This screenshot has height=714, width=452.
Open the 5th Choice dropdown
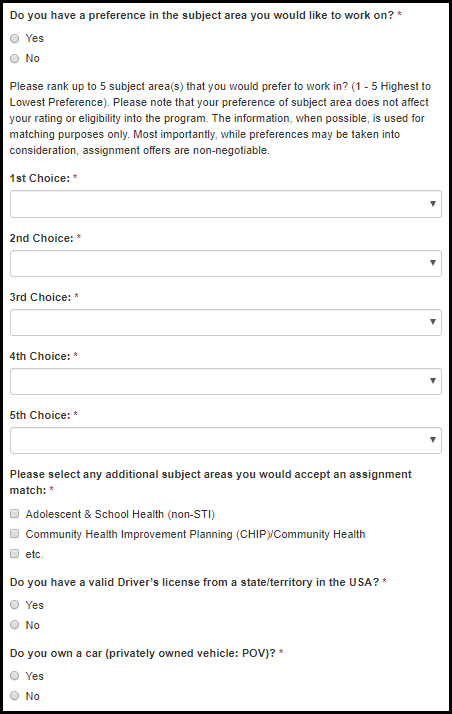coord(226,440)
